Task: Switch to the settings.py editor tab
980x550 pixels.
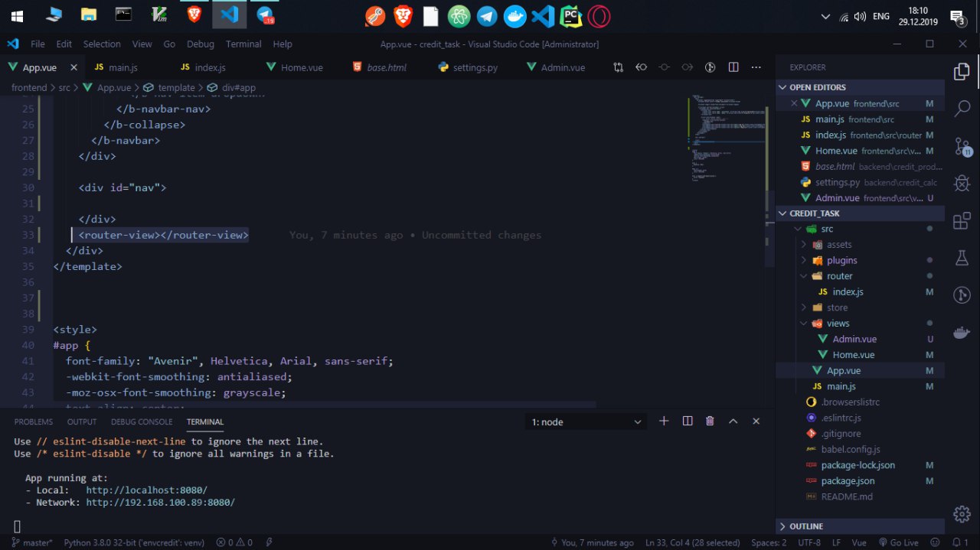Action: pos(475,67)
